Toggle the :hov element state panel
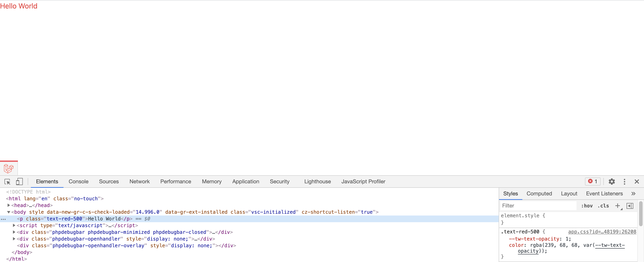644x262 pixels. click(x=587, y=205)
